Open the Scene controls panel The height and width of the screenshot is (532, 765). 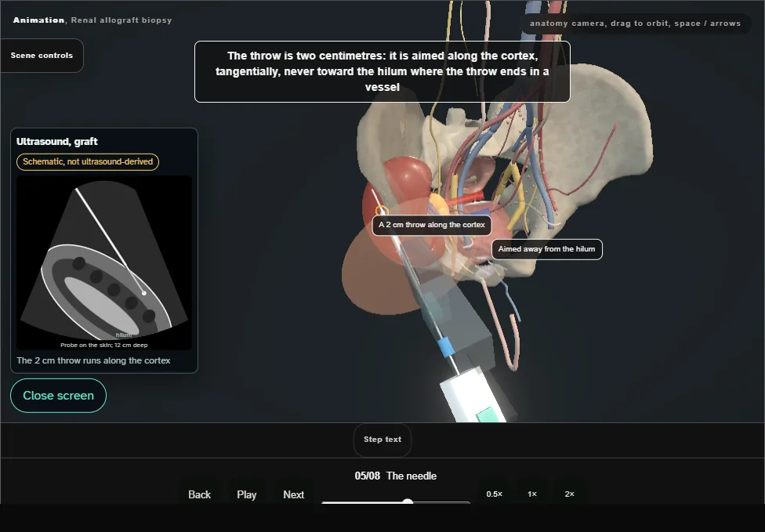click(42, 56)
